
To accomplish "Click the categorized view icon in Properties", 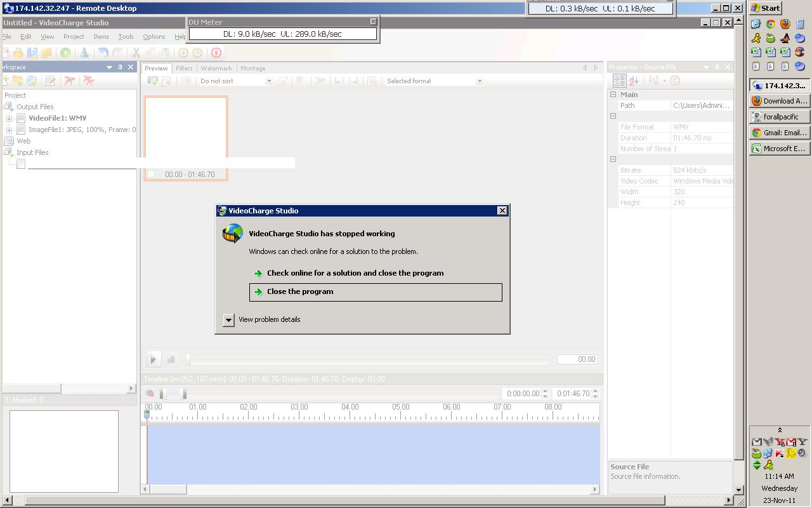I will (619, 80).
